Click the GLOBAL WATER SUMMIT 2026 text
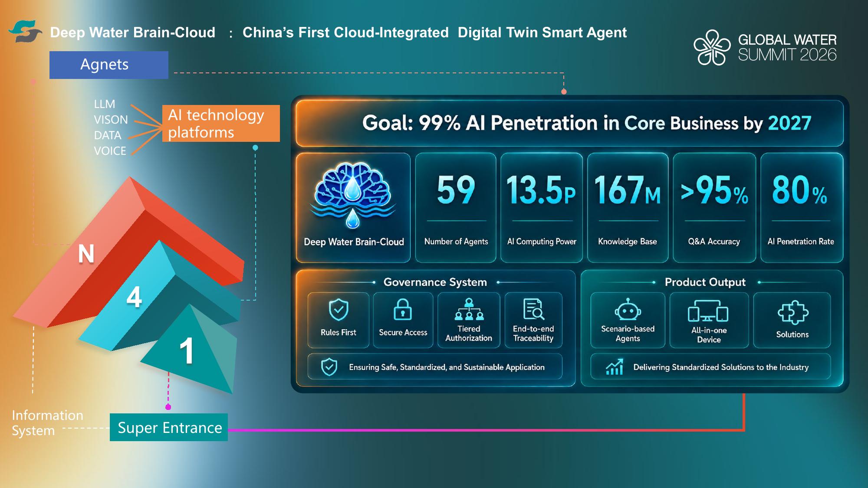The height and width of the screenshot is (488, 868). click(787, 47)
